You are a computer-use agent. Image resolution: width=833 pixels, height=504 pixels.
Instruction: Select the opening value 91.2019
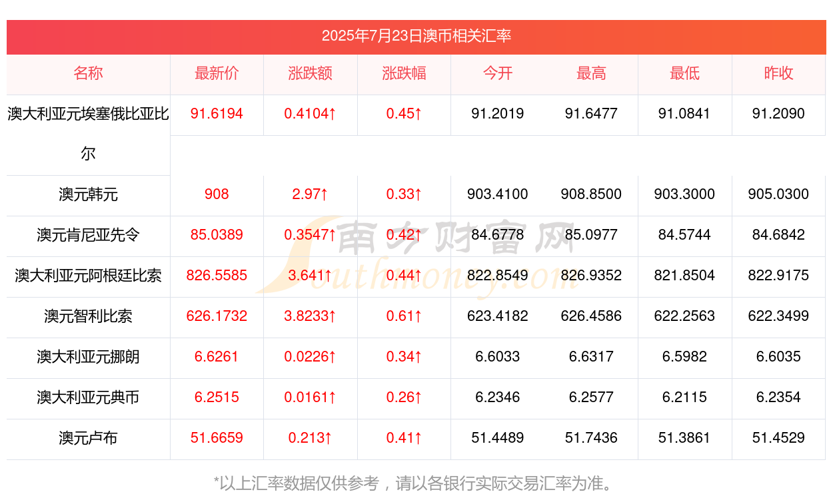[x=497, y=114]
